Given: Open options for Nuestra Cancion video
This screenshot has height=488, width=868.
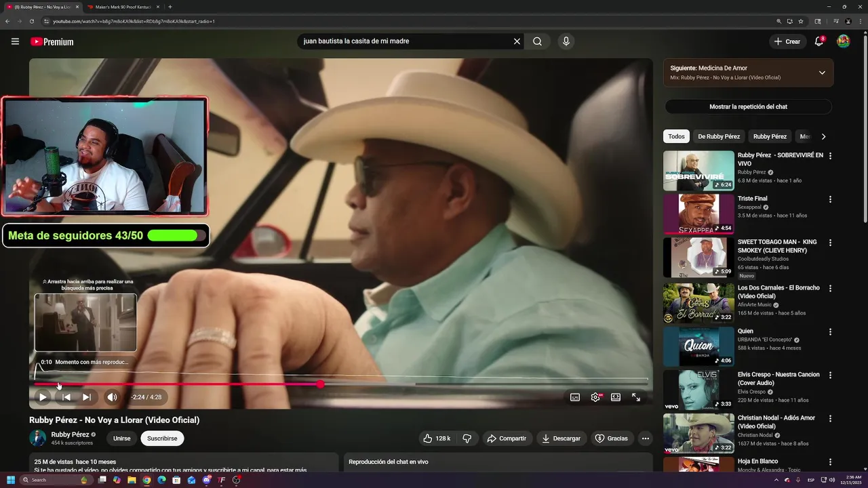Looking at the screenshot, I should 830,375.
